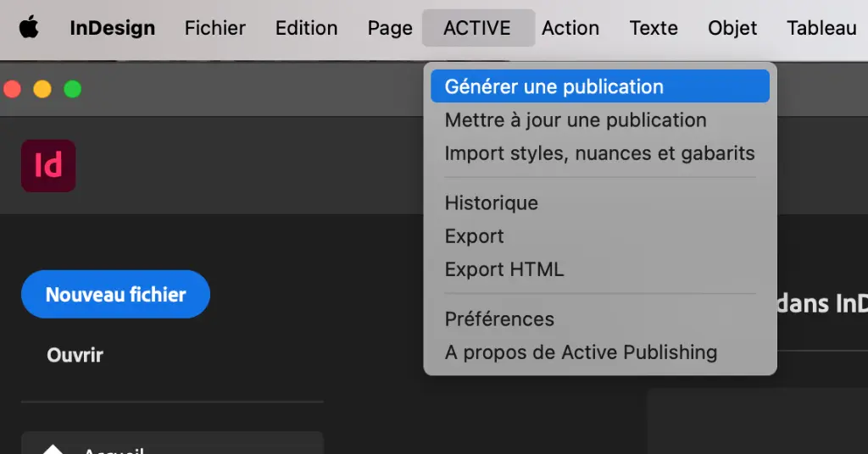Open the Objet menu
Viewport: 868px width, 454px height.
(x=732, y=28)
